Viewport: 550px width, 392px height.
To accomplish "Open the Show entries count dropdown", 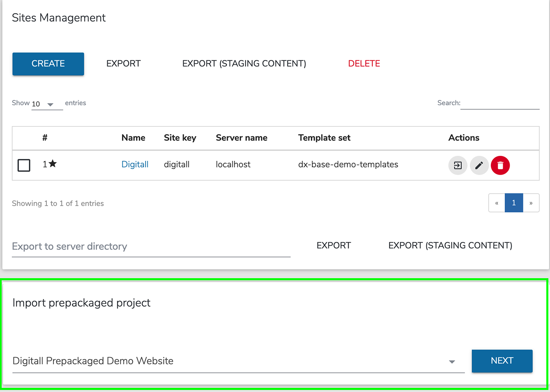I will [46, 104].
